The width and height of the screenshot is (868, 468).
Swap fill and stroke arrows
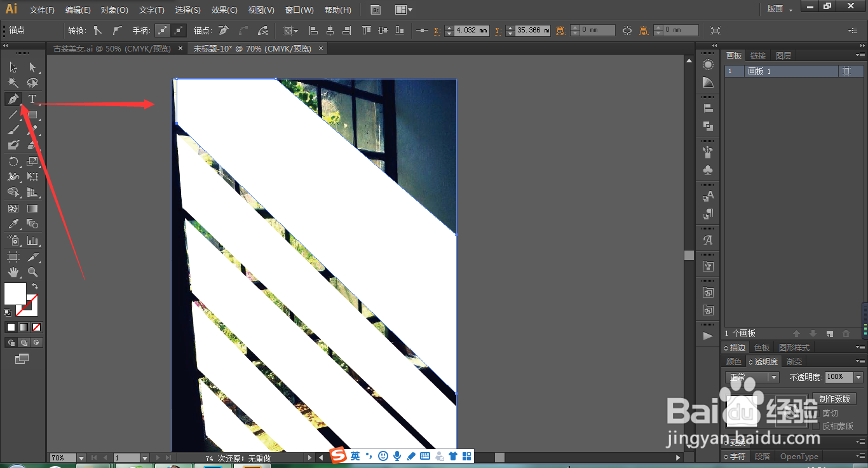click(x=35, y=287)
